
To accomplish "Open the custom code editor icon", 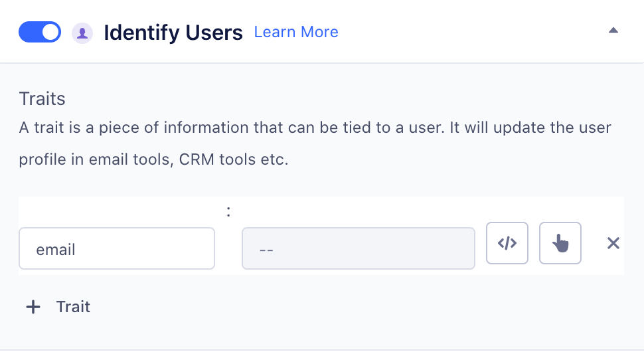I will coord(507,243).
